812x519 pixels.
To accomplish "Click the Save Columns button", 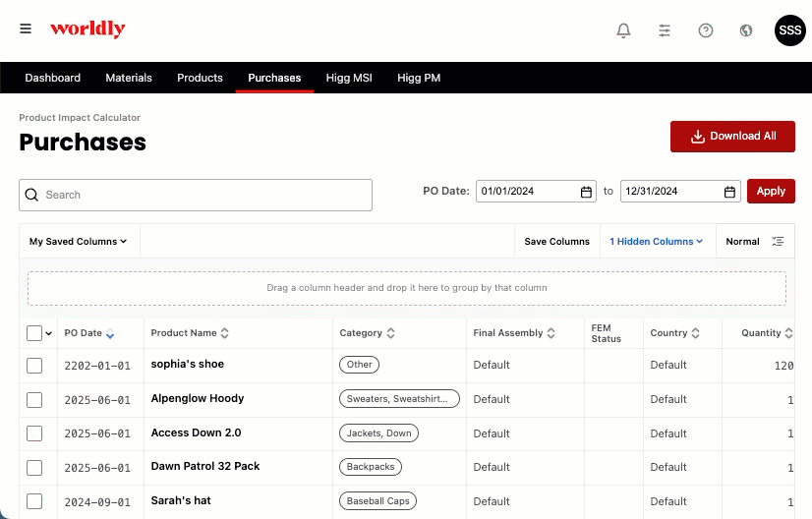I will coord(556,242).
